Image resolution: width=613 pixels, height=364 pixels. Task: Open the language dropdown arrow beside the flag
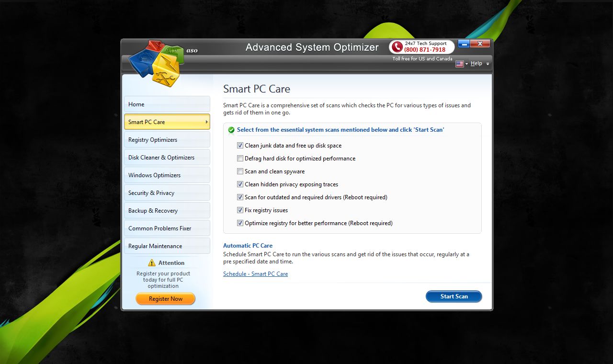coord(467,64)
